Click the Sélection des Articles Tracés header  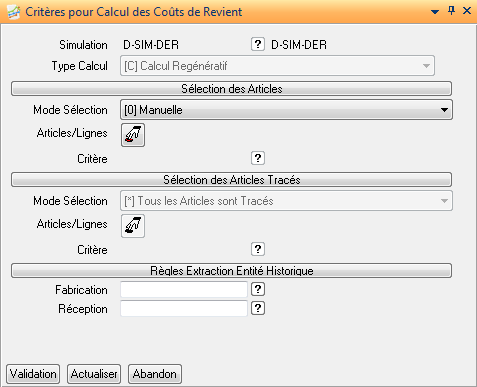click(231, 180)
